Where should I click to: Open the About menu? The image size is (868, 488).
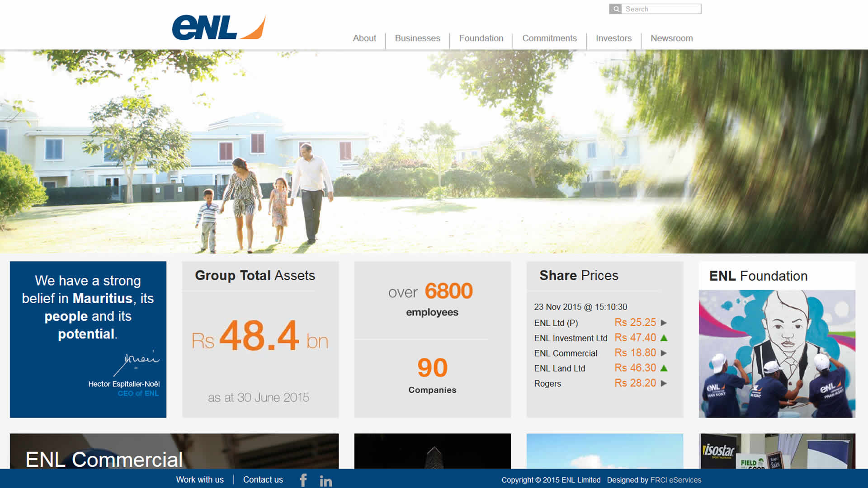[364, 38]
